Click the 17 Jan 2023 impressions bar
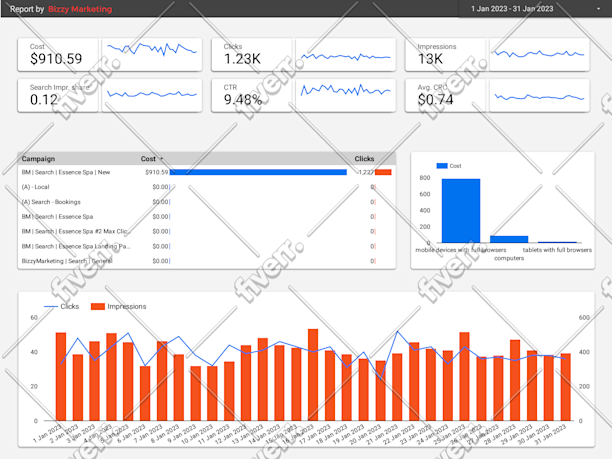This screenshot has height=459, width=612. [x=330, y=386]
